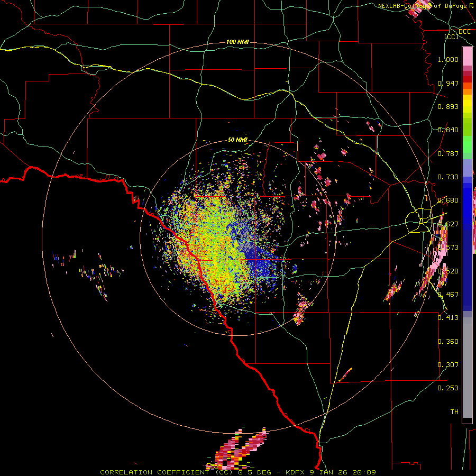Select the 0.360 scale value
This screenshot has height=476, width=476.
tap(448, 342)
